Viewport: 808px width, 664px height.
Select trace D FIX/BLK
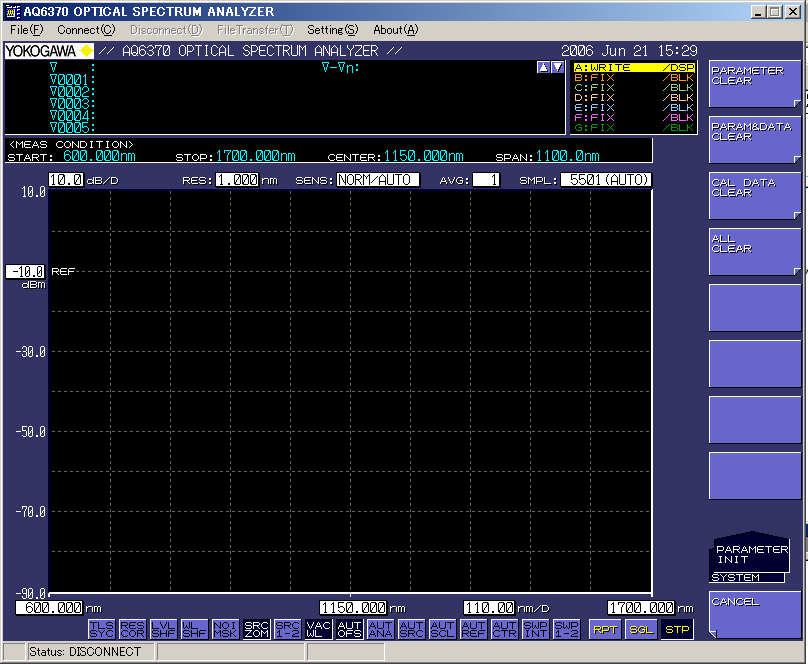[634, 97]
